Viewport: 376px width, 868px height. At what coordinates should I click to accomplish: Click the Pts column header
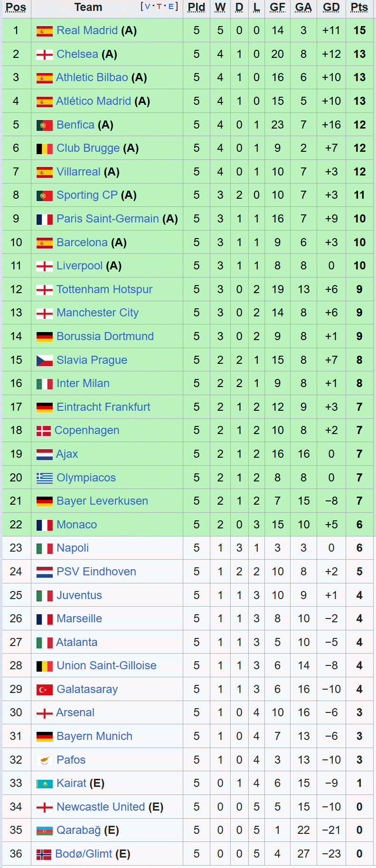pos(359,7)
